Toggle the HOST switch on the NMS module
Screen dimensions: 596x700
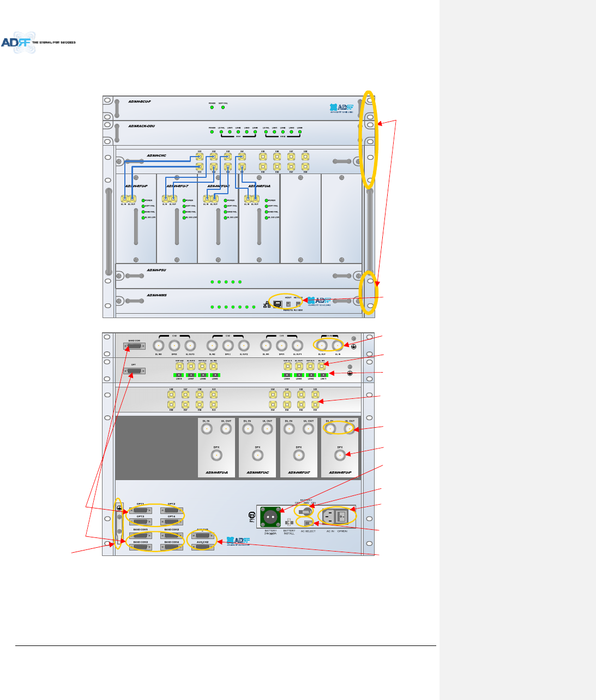pos(288,304)
